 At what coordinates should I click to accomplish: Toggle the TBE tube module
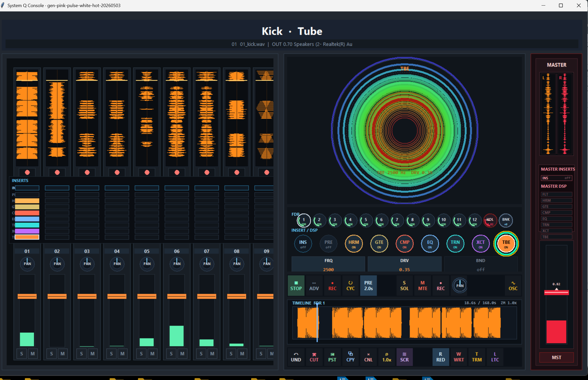506,244
